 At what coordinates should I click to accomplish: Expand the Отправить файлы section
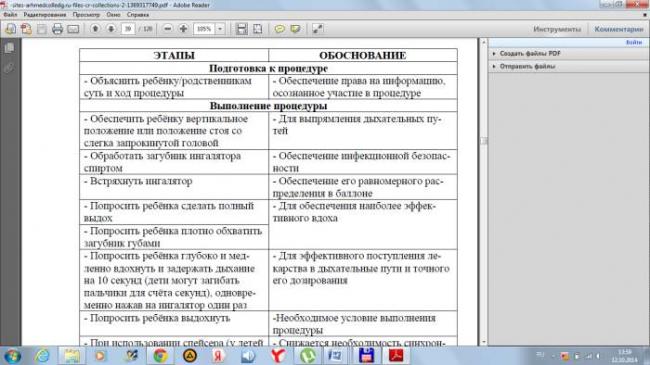click(x=524, y=66)
